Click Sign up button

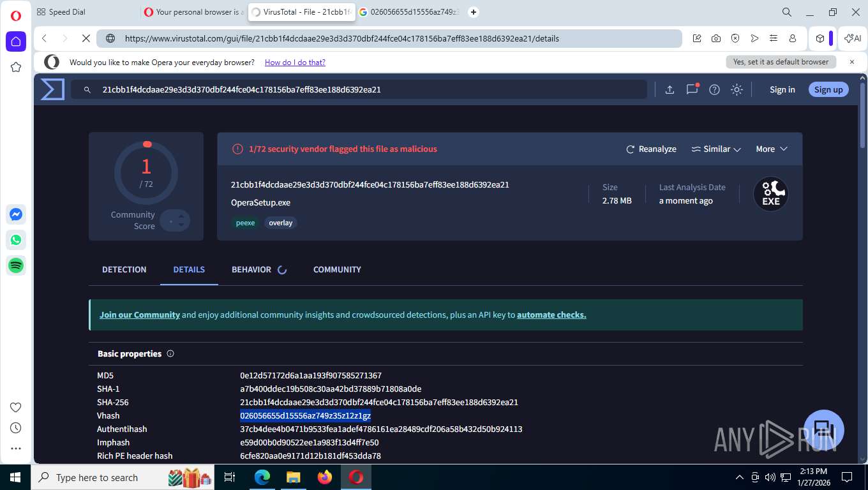point(828,89)
